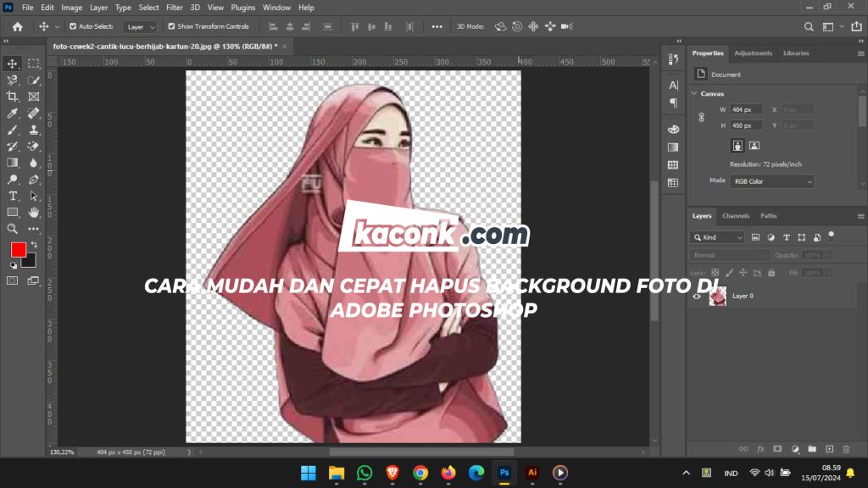Open the Opacity value dropdown

[829, 255]
